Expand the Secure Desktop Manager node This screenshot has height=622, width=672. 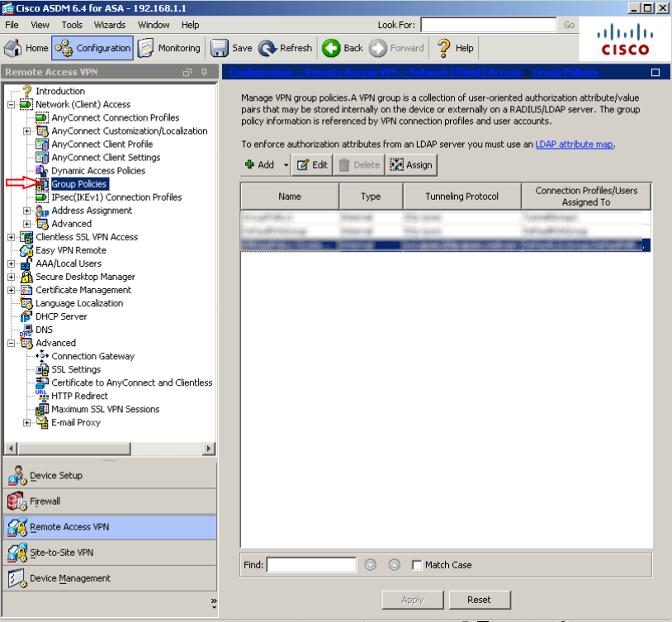pyautogui.click(x=11, y=277)
